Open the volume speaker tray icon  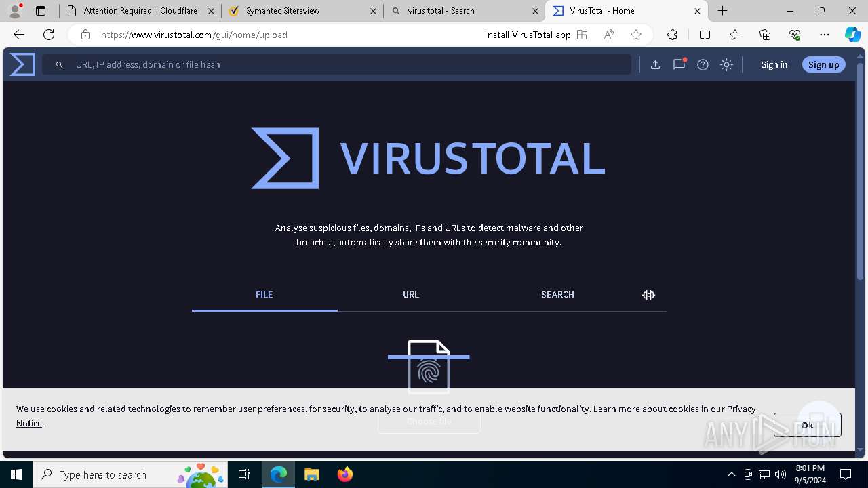[781, 474]
